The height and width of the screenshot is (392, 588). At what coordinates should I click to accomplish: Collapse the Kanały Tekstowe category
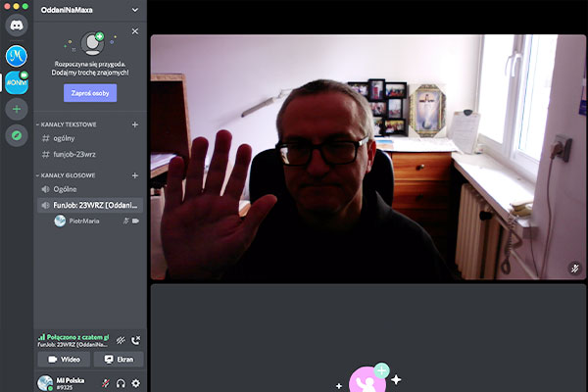[67, 124]
